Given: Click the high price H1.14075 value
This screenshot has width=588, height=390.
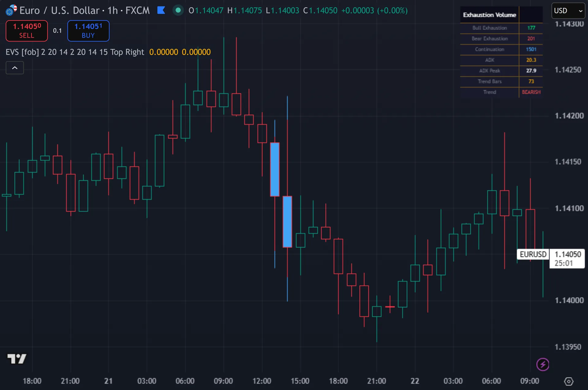Looking at the screenshot, I should pyautogui.click(x=245, y=10).
